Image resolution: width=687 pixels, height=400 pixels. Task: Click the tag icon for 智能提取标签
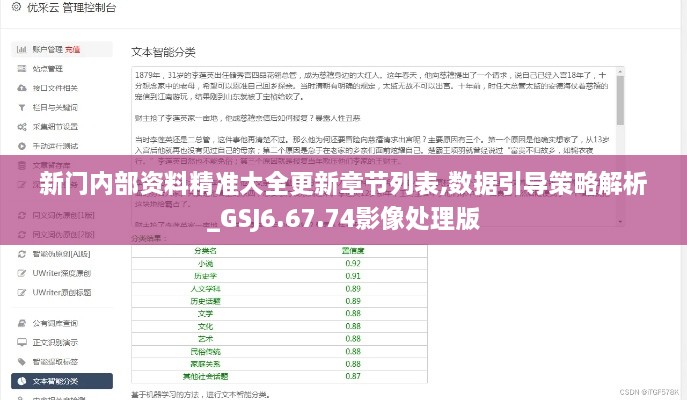point(21,361)
